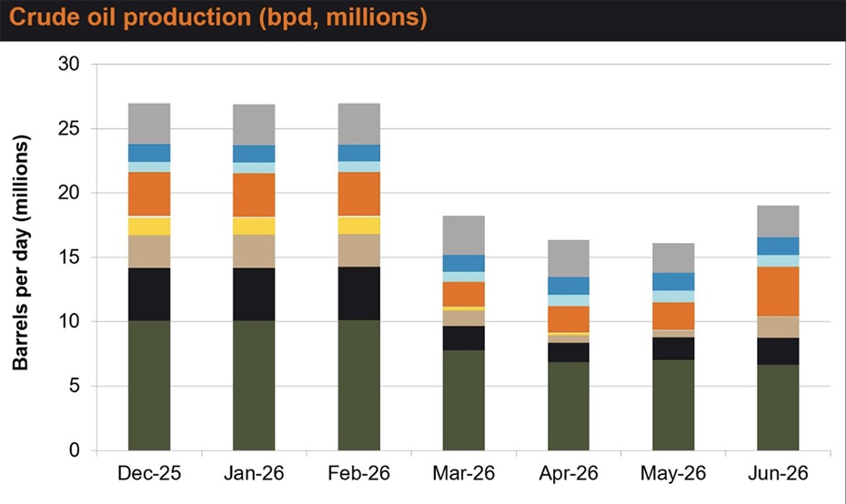Click the x-axis label "Dec-25"
The height and width of the screenshot is (504, 846).
pyautogui.click(x=149, y=473)
